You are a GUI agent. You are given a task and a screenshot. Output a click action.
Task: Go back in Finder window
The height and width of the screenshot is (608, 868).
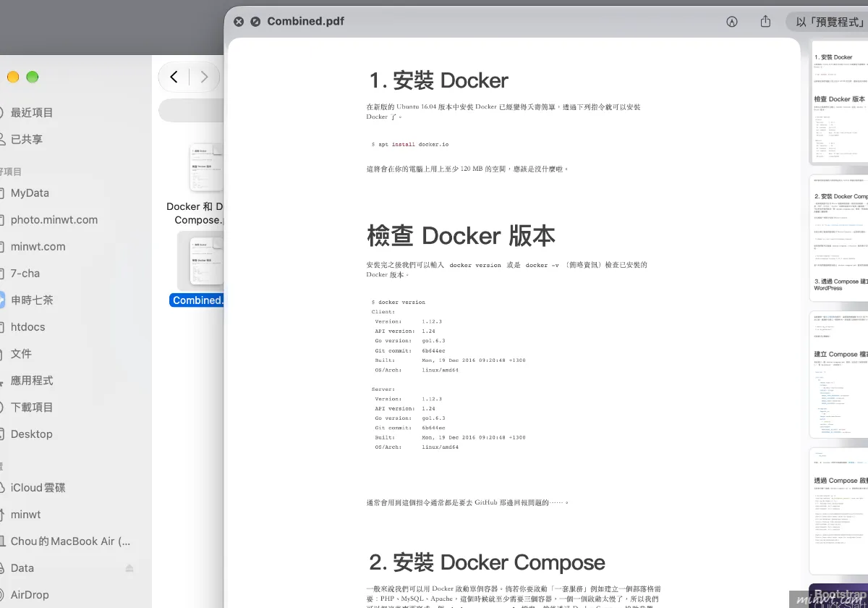click(174, 77)
